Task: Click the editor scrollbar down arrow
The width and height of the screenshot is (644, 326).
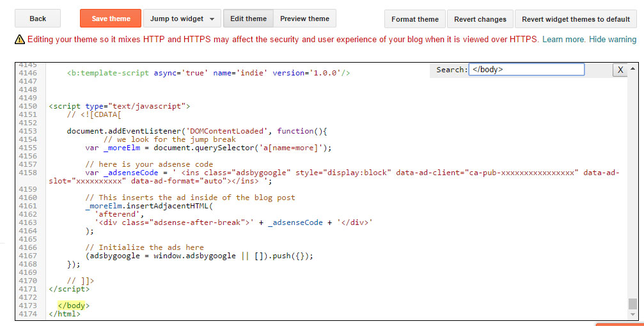Action: tap(633, 314)
